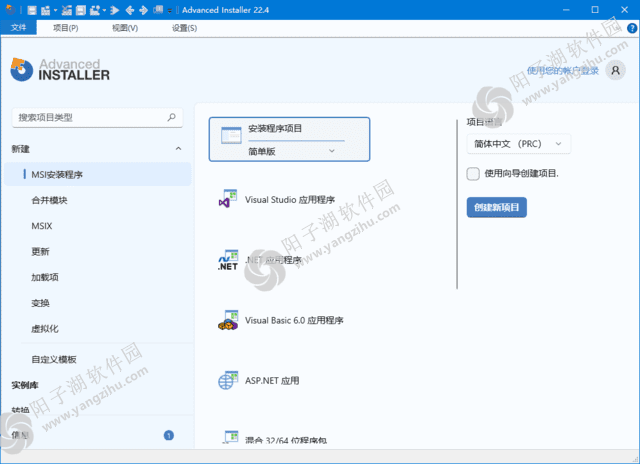Click the notes icon right of Forward arrow
The height and width of the screenshot is (464, 640).
click(x=158, y=10)
